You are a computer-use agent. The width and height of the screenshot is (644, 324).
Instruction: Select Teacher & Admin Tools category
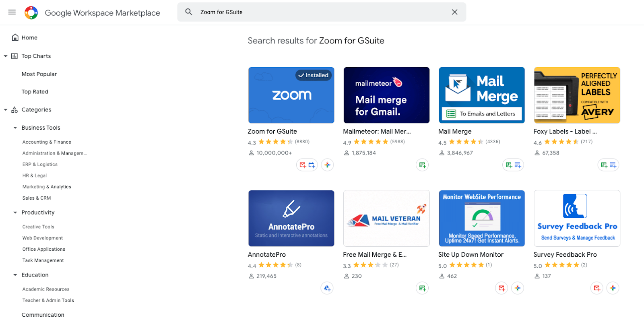point(48,301)
